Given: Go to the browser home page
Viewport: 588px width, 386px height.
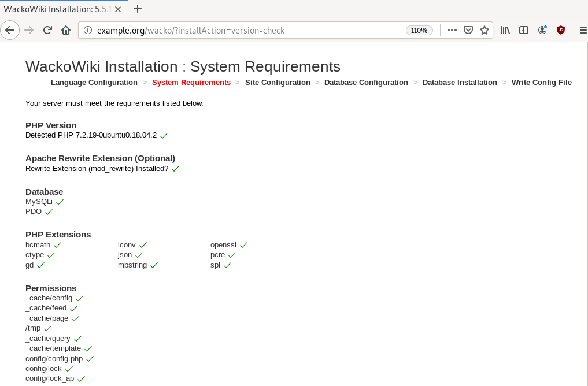Looking at the screenshot, I should point(66,30).
